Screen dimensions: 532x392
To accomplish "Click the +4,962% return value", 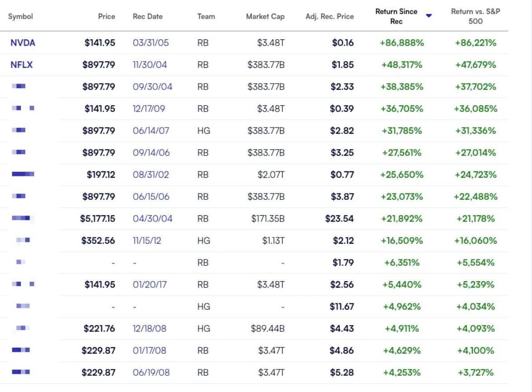I will click(x=402, y=307).
